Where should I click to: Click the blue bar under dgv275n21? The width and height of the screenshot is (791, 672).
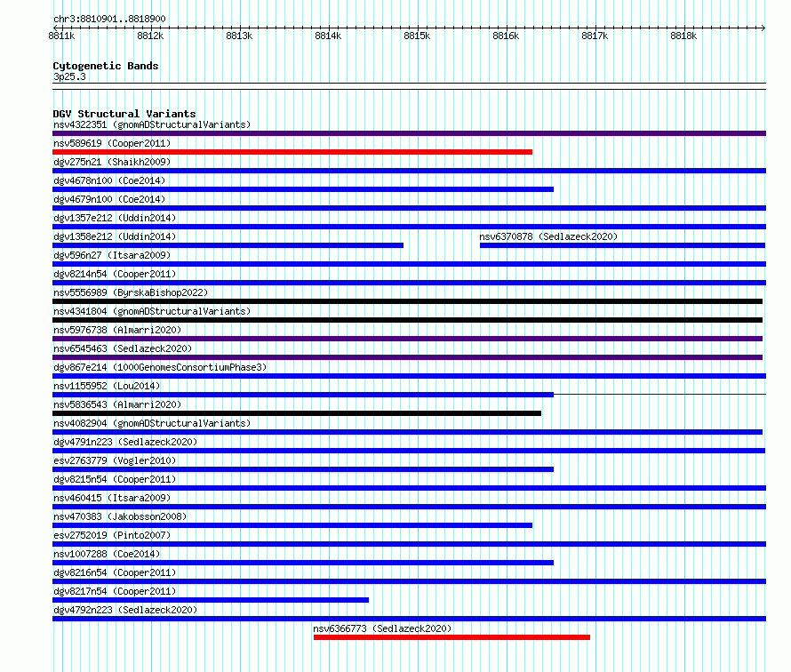409,171
